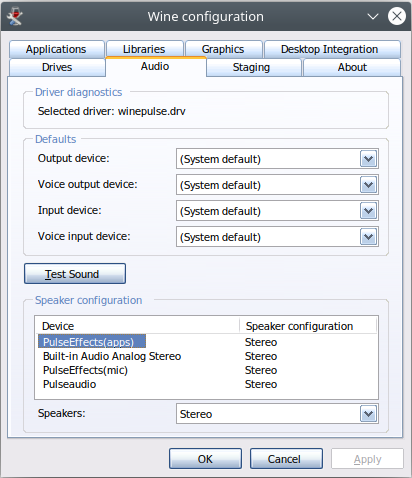Image resolution: width=412 pixels, height=478 pixels.
Task: Open the Libraries tab
Action: [145, 49]
